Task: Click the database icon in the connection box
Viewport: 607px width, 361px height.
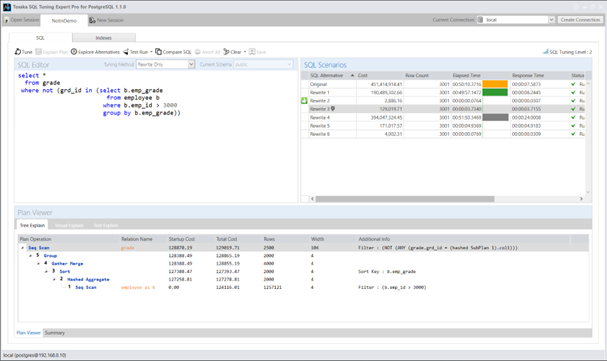Action: 480,20
